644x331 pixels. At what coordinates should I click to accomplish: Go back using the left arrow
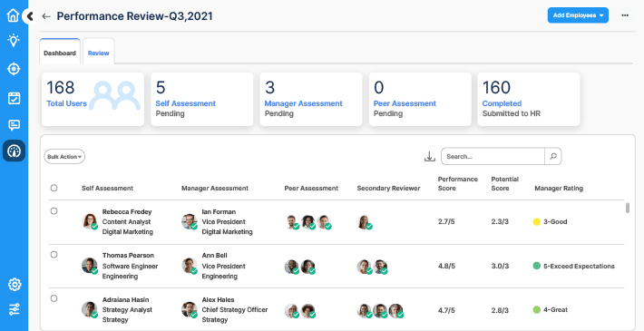click(46, 16)
